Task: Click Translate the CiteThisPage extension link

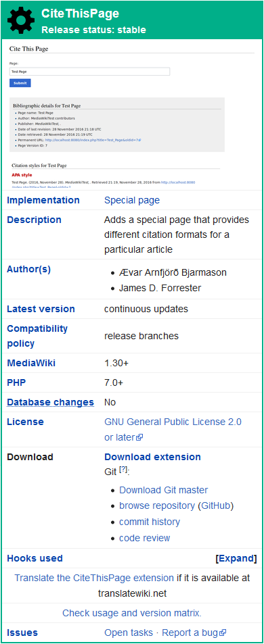Action: (94, 578)
